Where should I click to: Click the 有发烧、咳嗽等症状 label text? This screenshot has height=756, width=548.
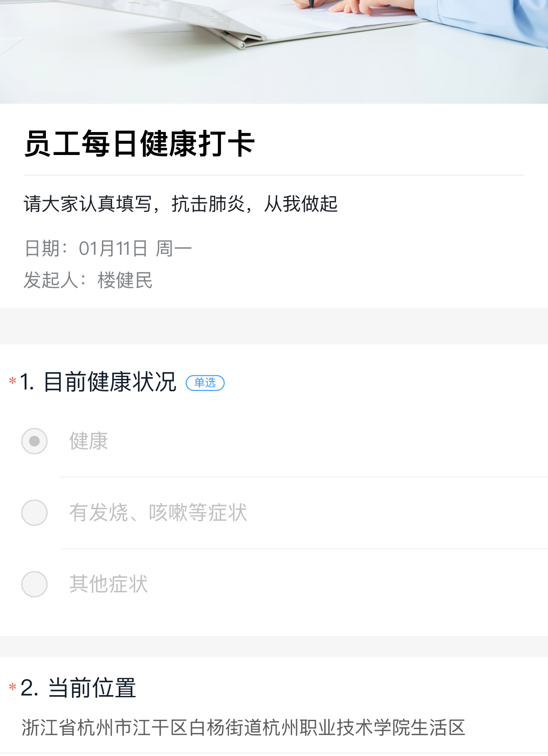pyautogui.click(x=158, y=513)
